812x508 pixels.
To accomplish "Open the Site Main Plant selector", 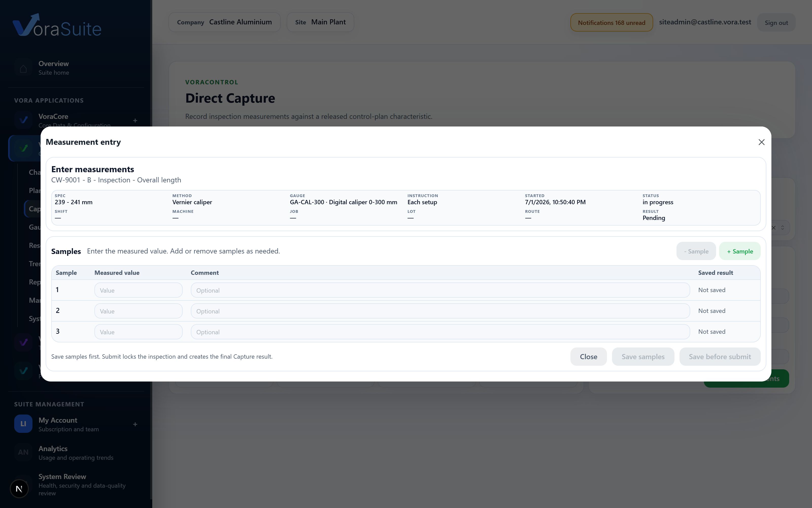I will [320, 22].
